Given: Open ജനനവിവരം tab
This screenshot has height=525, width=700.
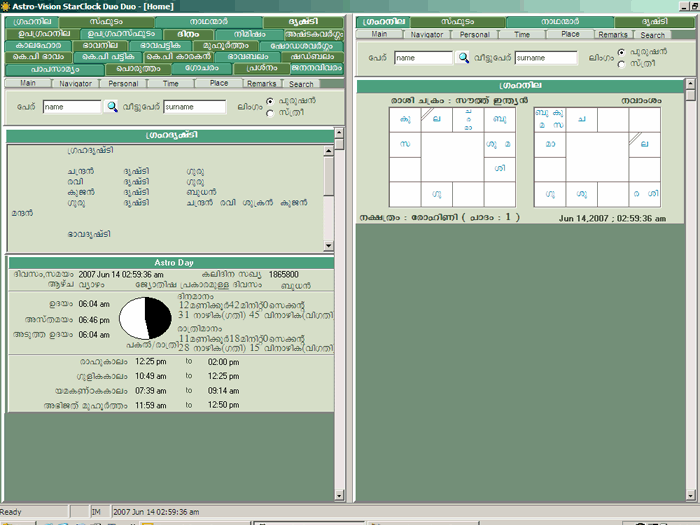Looking at the screenshot, I should [317, 69].
